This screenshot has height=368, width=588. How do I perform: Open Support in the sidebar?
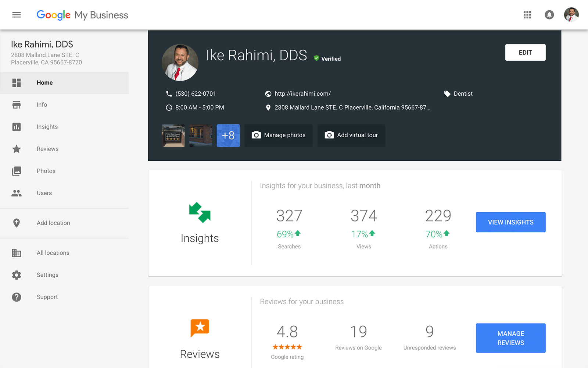click(64, 297)
